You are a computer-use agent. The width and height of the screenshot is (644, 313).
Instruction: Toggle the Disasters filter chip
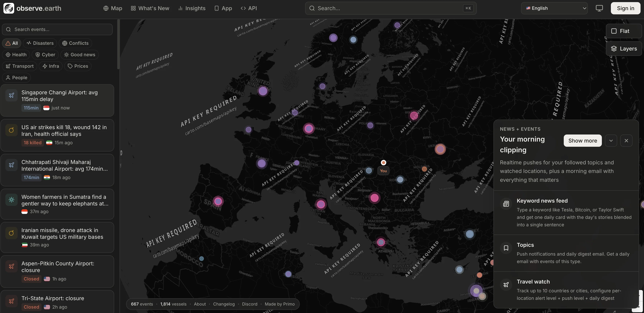(x=40, y=43)
